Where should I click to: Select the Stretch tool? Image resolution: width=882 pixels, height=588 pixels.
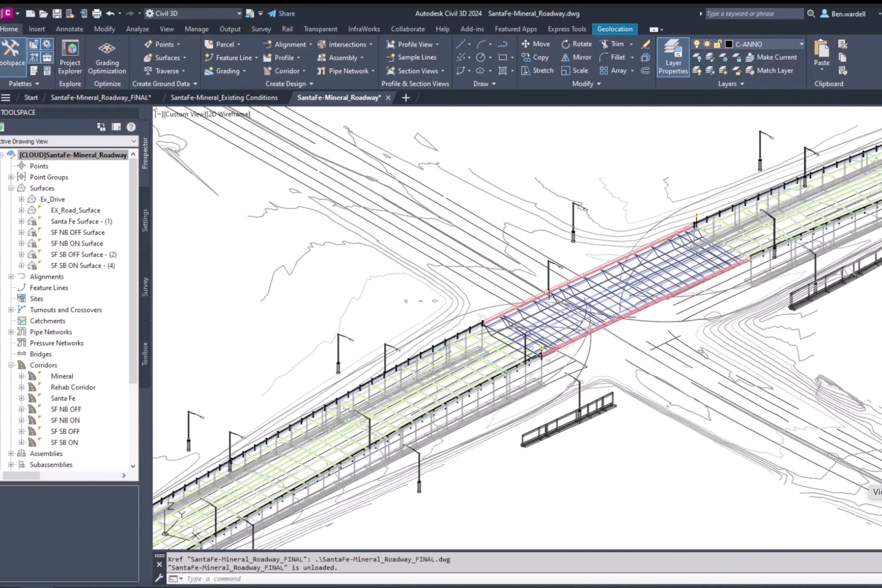pyautogui.click(x=537, y=71)
